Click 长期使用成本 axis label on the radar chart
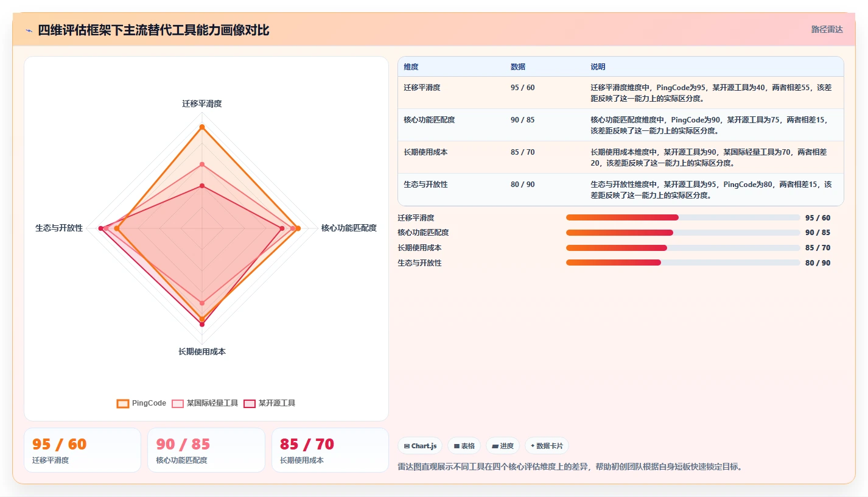The image size is (868, 497). point(202,352)
